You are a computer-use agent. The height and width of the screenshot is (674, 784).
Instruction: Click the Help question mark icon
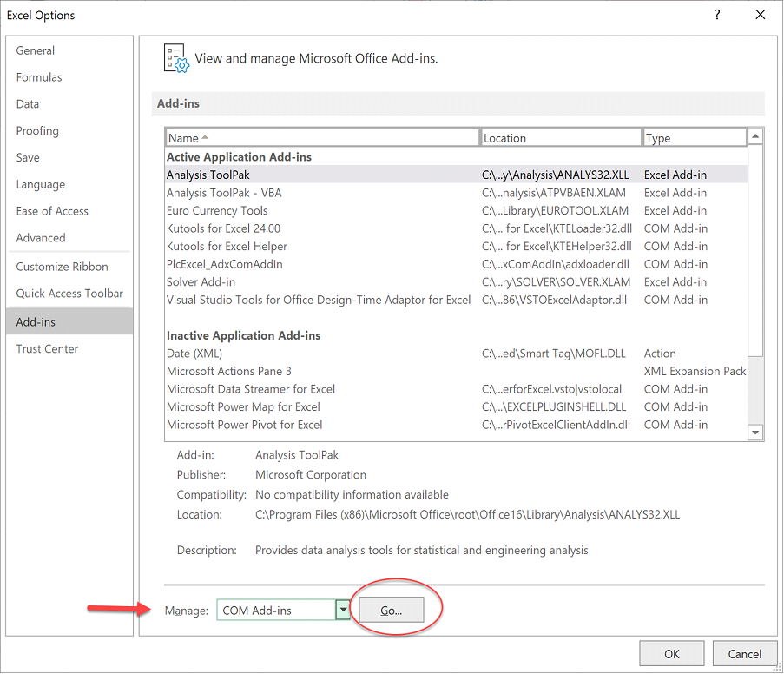click(x=717, y=15)
